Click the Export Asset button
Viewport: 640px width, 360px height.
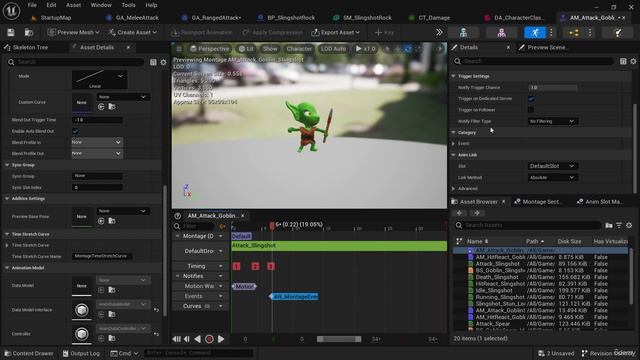(336, 32)
